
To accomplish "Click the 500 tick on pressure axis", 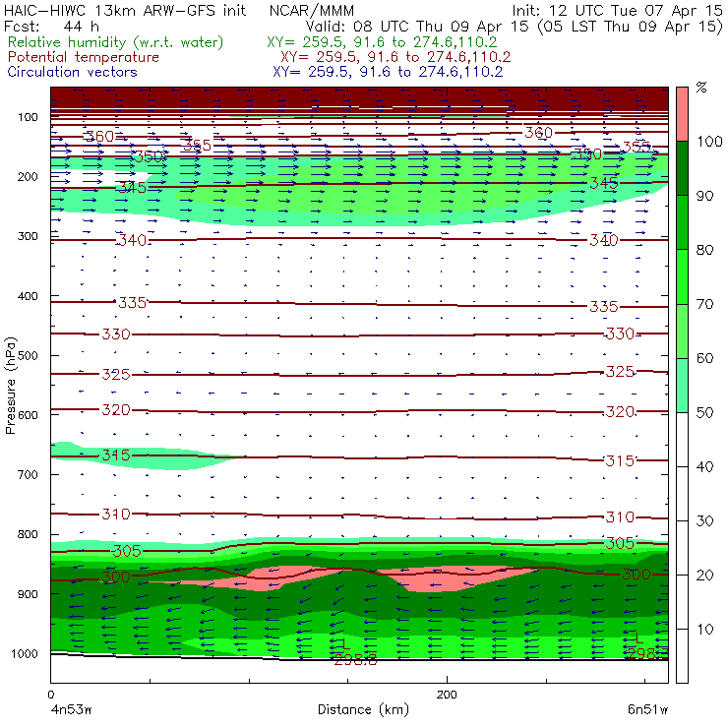I will pos(28,356).
